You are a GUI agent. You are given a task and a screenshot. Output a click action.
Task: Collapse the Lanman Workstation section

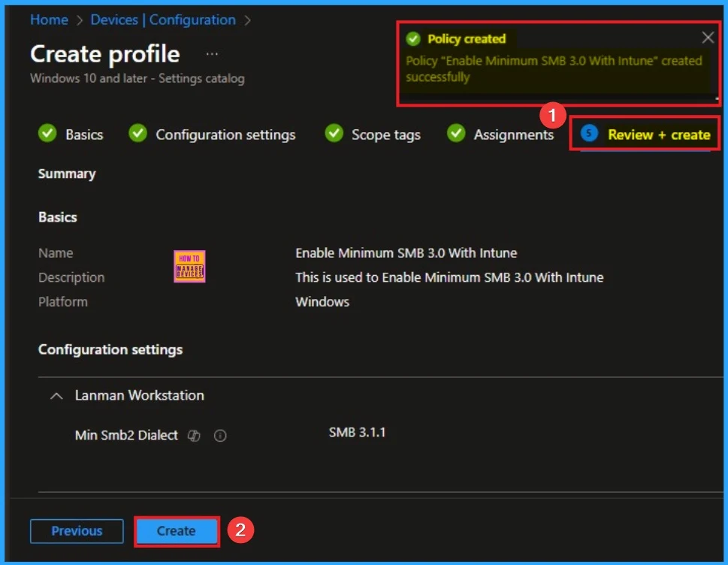click(56, 395)
